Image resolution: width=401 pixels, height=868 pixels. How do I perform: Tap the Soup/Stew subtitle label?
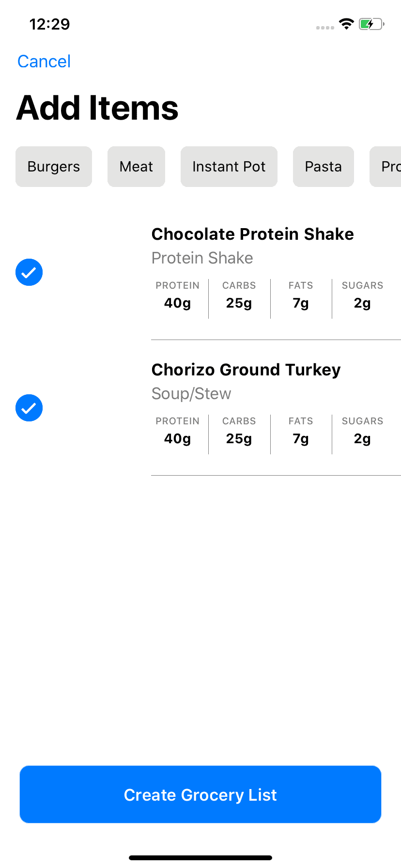pos(191,393)
